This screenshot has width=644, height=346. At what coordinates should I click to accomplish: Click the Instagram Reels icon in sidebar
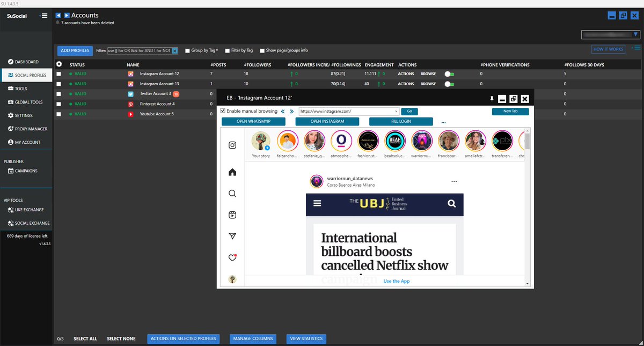click(x=232, y=215)
